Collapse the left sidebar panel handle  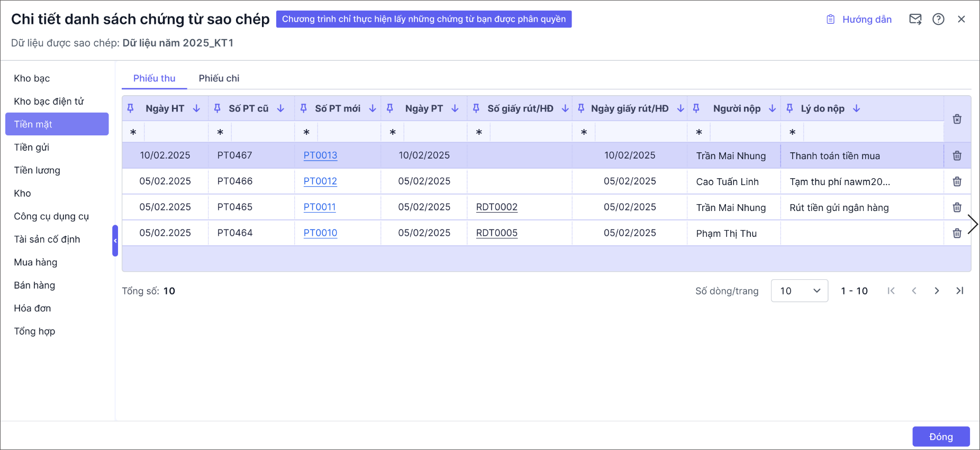click(115, 241)
